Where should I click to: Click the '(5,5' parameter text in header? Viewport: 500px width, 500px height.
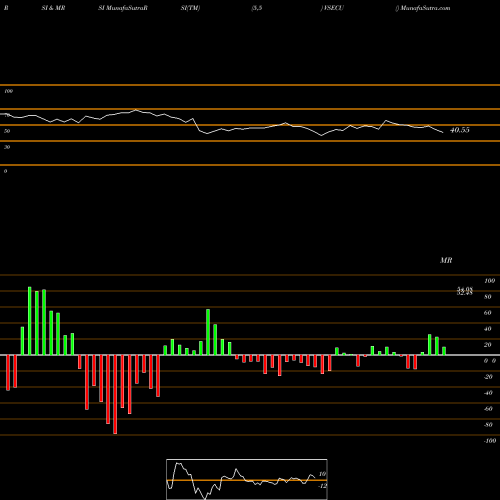tap(257, 8)
